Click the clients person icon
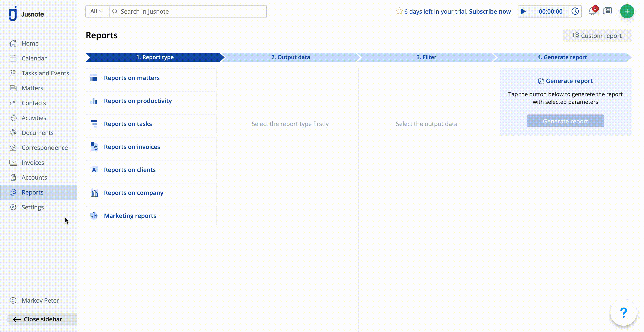Screen dimensions: 644x332 [x=94, y=170]
